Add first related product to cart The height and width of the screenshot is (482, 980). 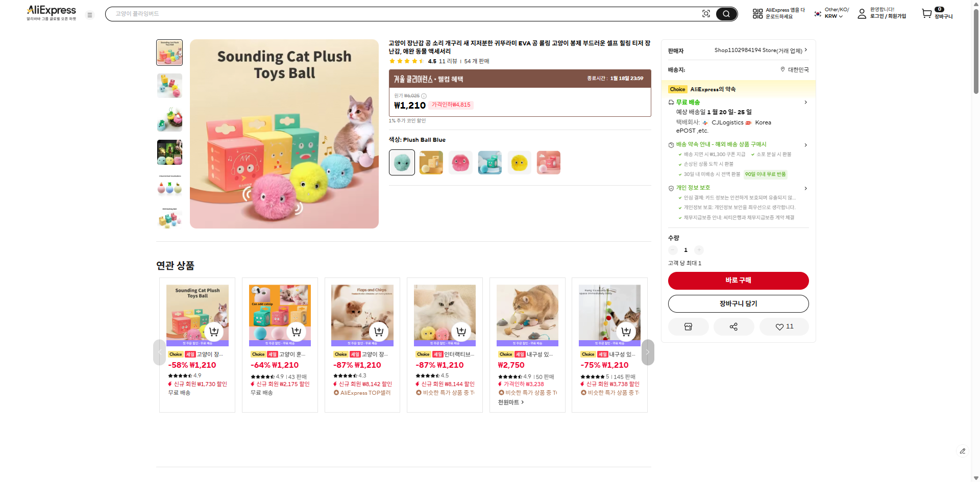coord(214,332)
